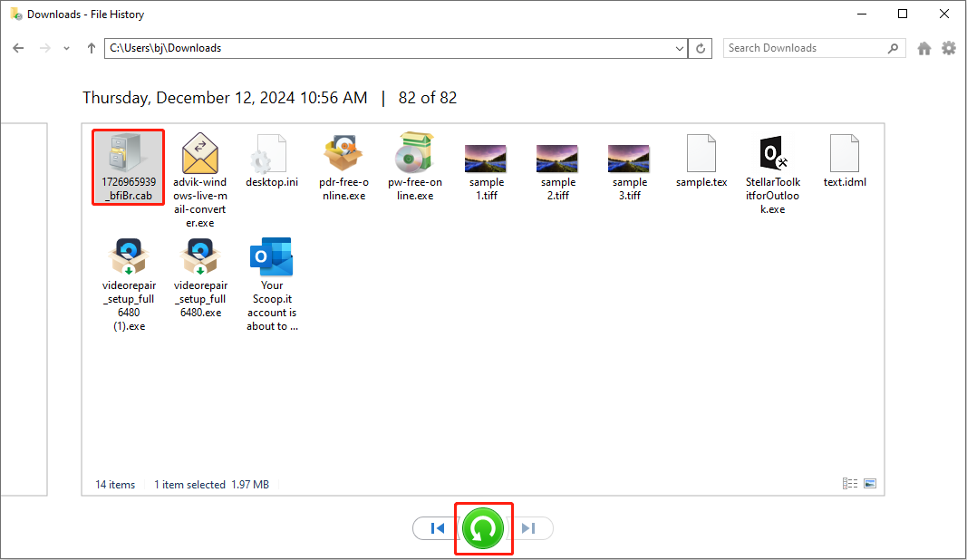Select the Your Scoop.it account email file
The height and width of the screenshot is (560, 967).
(x=272, y=285)
